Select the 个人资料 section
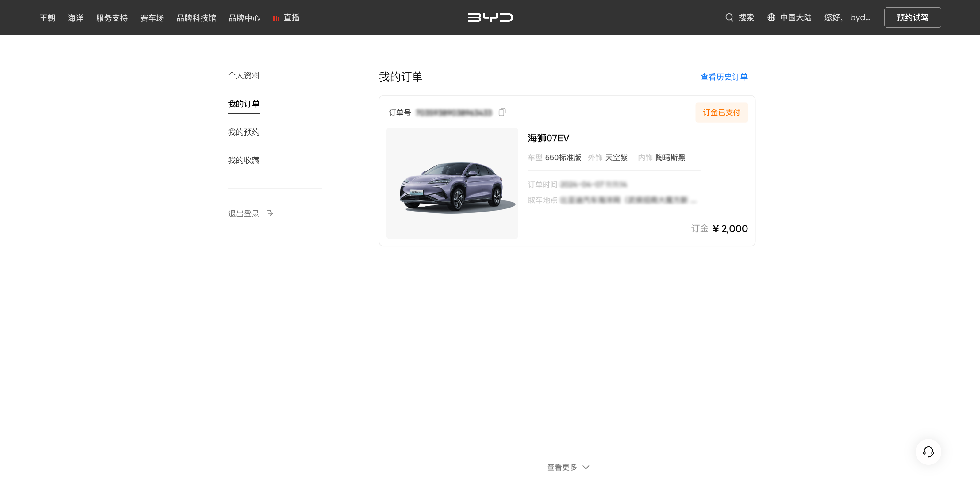Screen dimensions: 980x504 point(244,76)
